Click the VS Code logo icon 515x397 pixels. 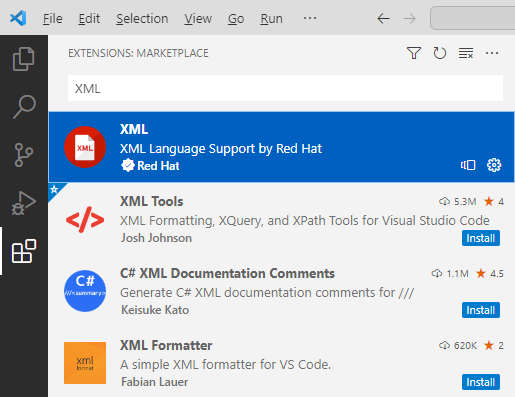18,18
